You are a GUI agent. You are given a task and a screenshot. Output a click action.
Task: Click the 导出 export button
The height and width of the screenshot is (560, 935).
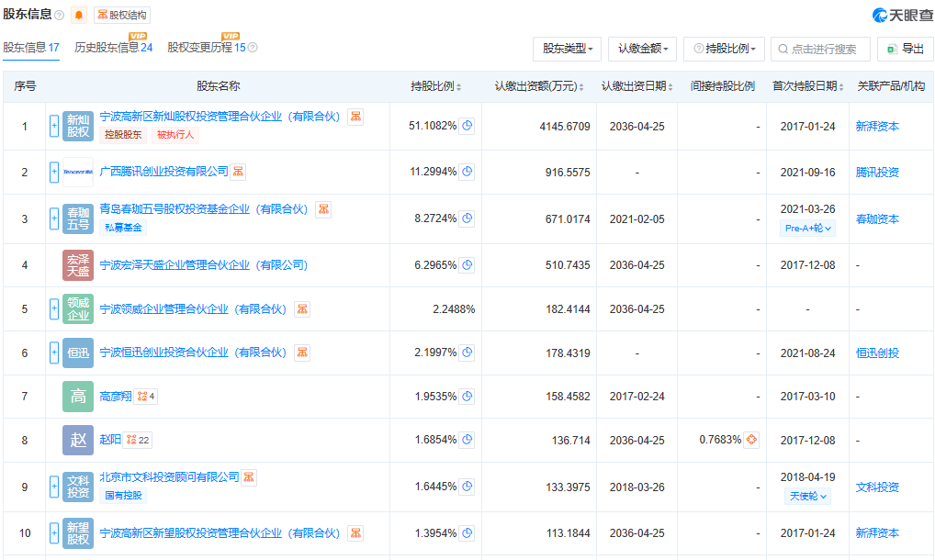click(x=906, y=49)
